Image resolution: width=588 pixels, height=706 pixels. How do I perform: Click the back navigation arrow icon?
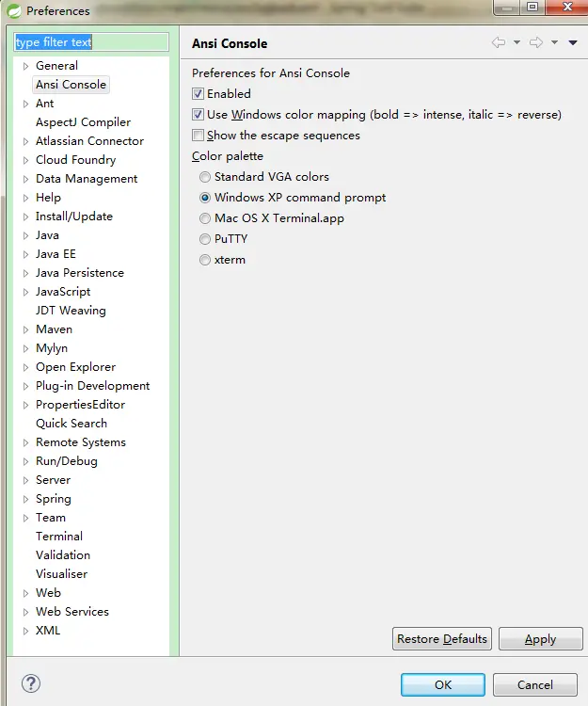[x=498, y=42]
